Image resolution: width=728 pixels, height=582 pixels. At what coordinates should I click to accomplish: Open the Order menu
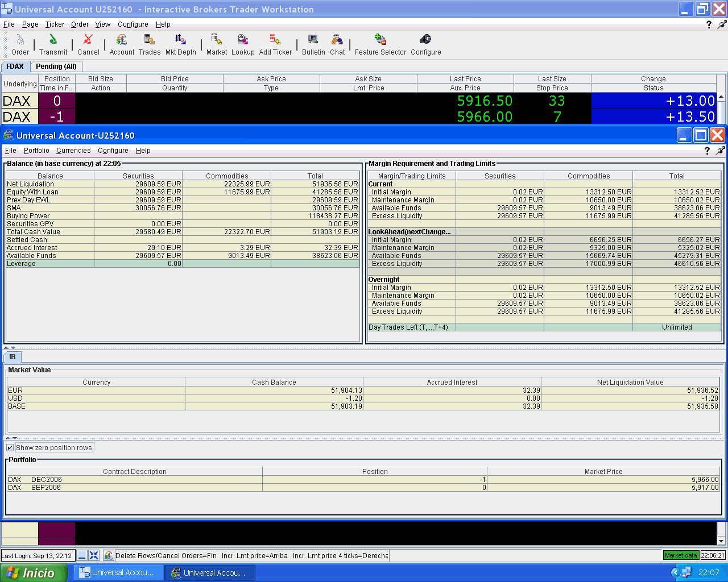80,24
